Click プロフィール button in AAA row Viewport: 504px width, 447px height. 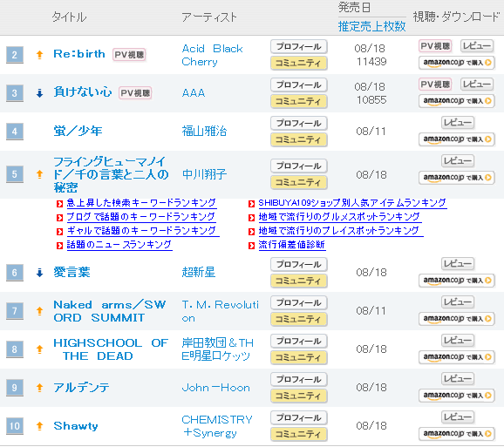point(299,85)
